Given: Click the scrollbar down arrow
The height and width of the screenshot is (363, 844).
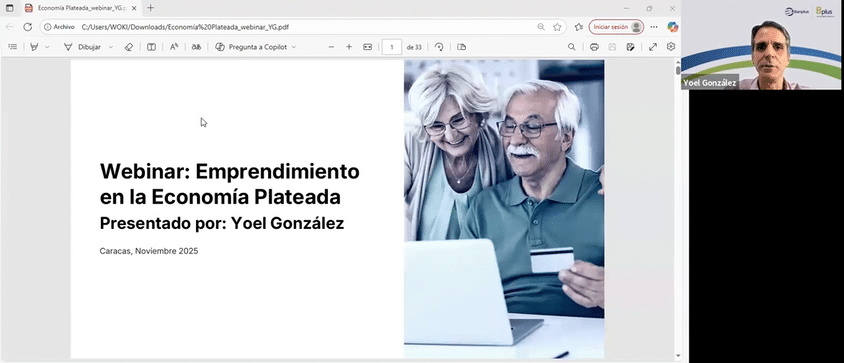Looking at the screenshot, I should click(678, 356).
